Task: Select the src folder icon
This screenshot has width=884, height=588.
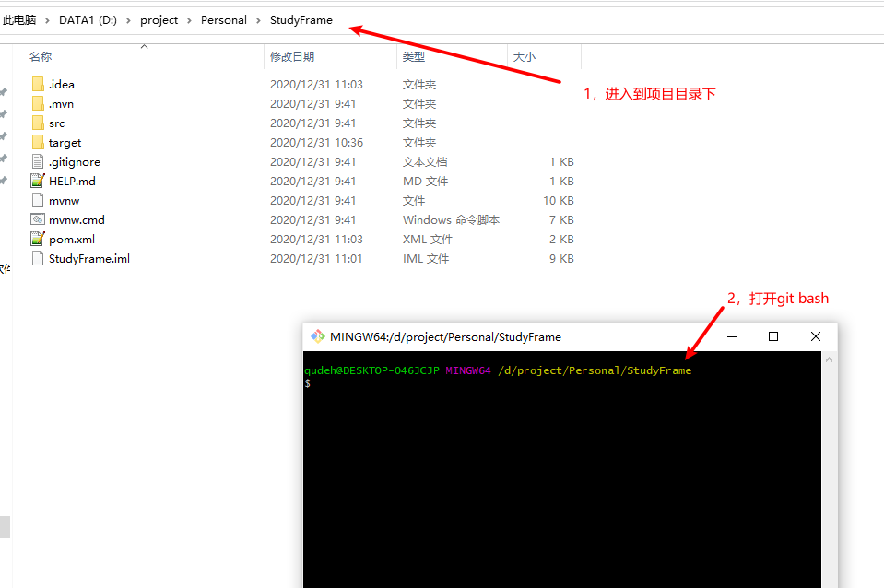Action: coord(38,123)
